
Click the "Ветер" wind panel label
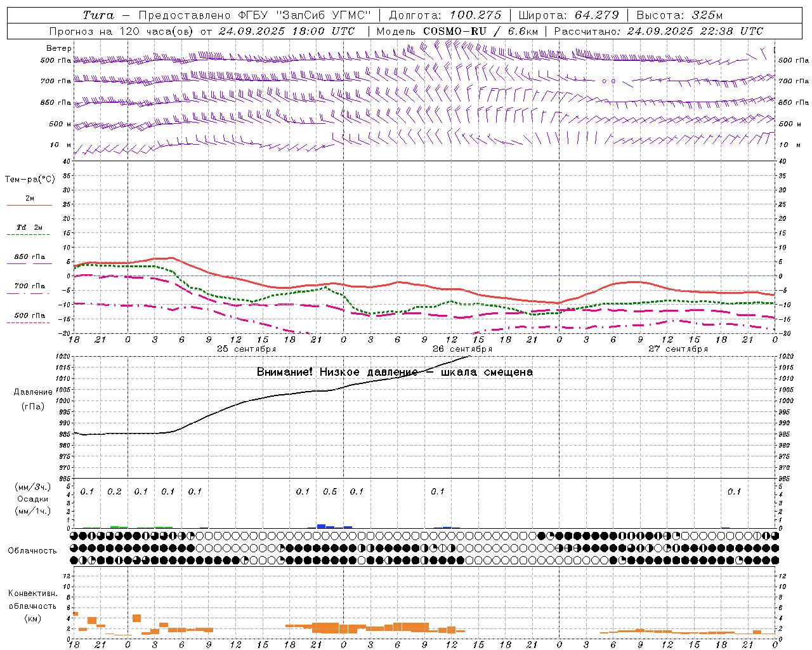(59, 48)
